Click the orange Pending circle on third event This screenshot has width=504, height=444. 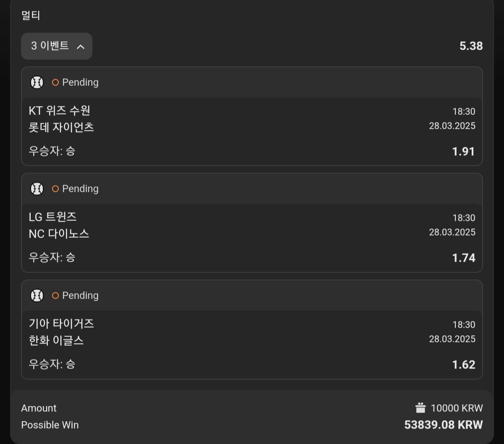coord(55,296)
